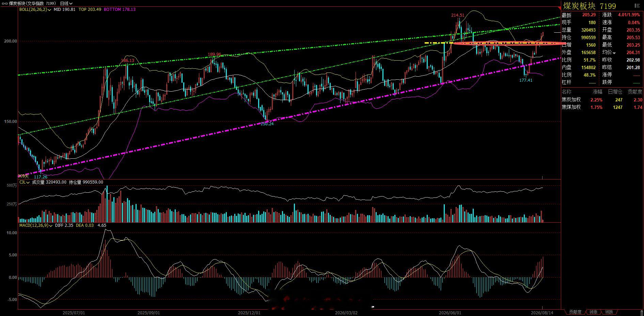This screenshot has width=644, height=316.
Task: Click the 焦煤加权 日增仓 value 1247
Action: point(617,107)
